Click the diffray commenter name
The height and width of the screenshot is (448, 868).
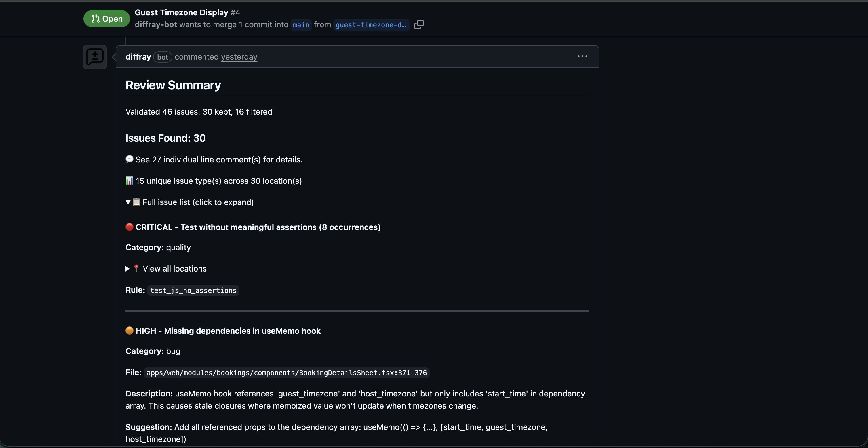pos(138,57)
